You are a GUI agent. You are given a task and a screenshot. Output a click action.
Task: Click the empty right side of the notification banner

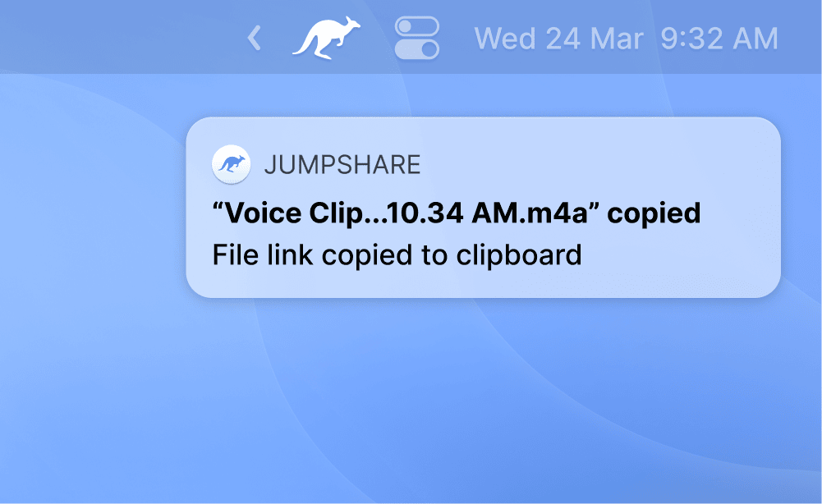(723, 254)
